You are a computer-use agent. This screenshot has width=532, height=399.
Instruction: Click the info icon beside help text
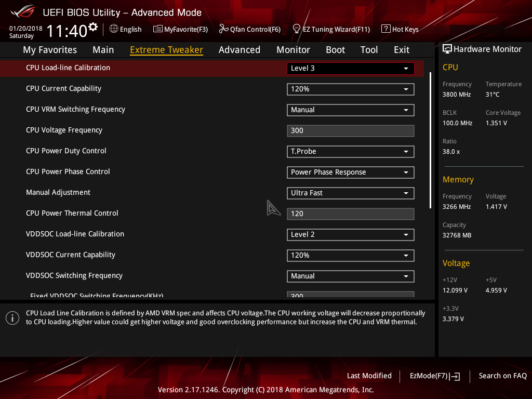coord(12,318)
